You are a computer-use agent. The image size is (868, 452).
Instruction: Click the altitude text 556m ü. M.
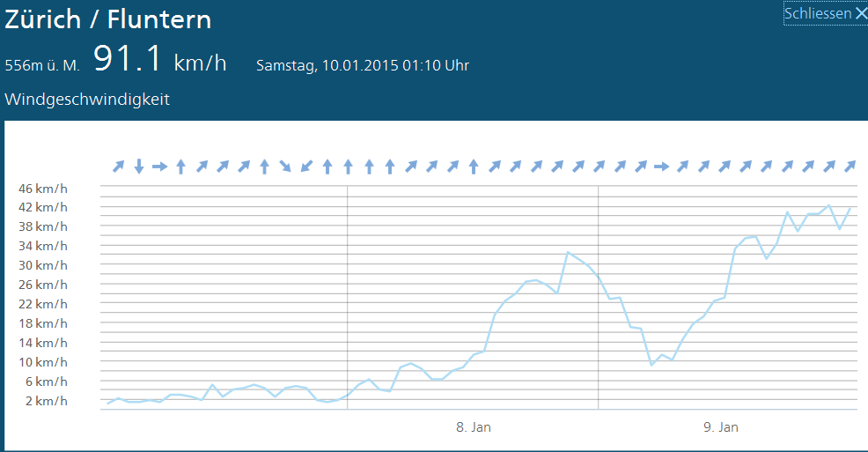coord(42,65)
